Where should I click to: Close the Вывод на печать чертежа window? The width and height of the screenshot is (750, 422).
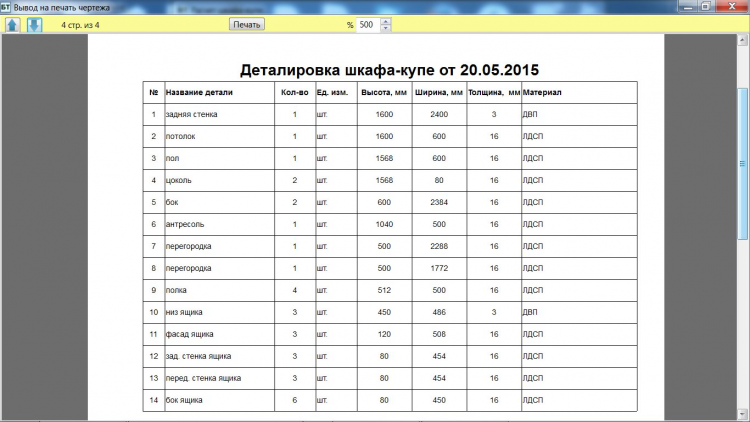(732, 6)
